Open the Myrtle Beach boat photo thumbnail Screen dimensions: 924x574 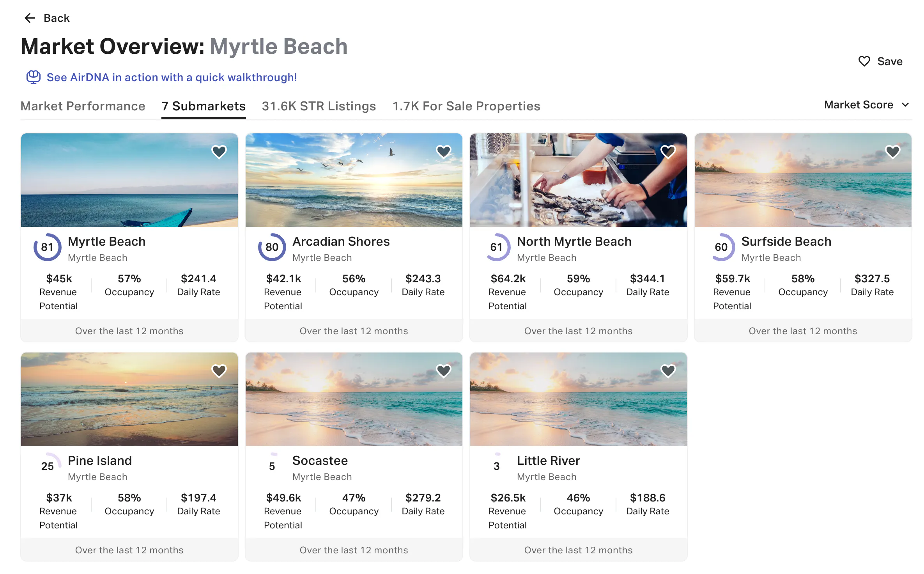click(x=129, y=180)
